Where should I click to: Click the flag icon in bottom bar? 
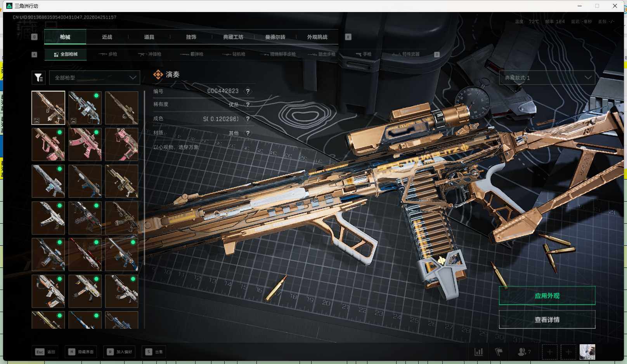[x=499, y=352]
